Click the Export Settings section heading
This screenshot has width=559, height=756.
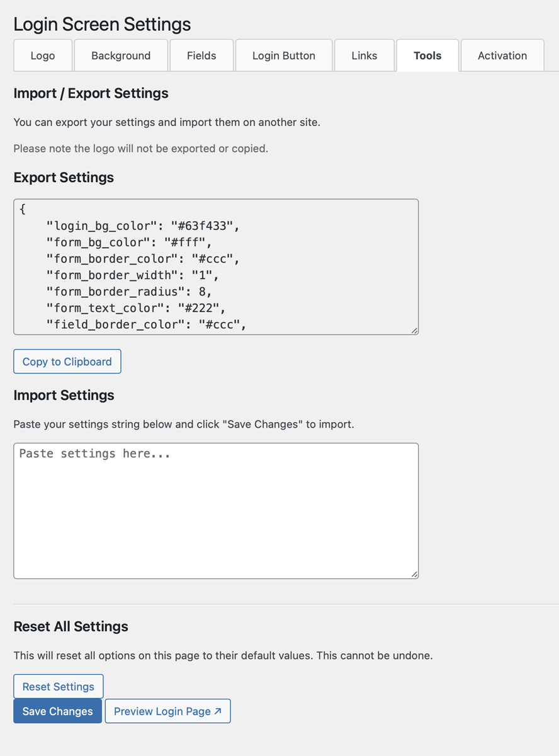tap(64, 178)
